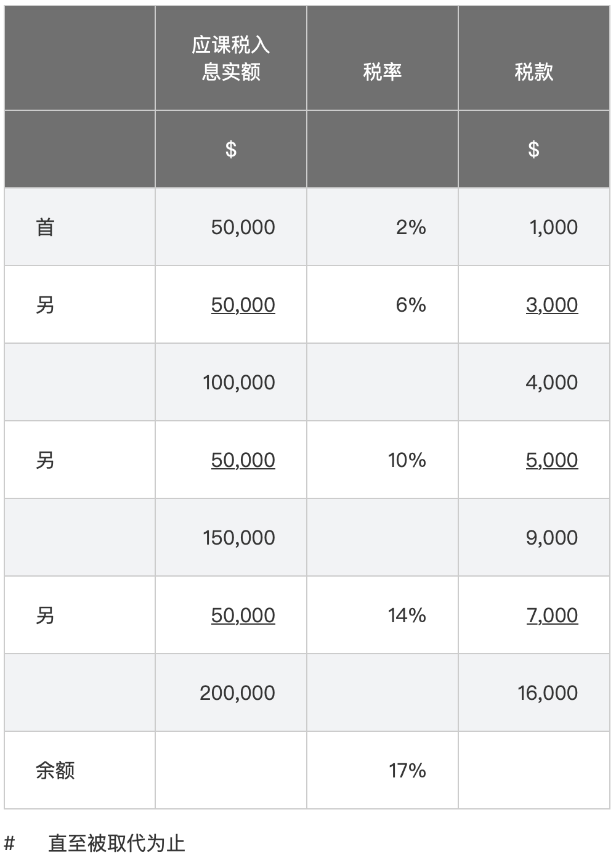This screenshot has height=860, width=616.
Task: Select the 100,000 subtotal cell
Action: coord(231,382)
